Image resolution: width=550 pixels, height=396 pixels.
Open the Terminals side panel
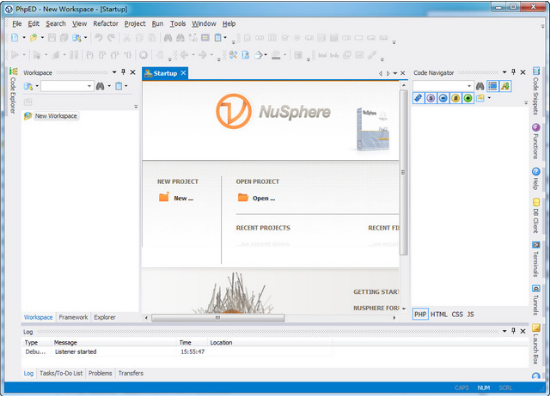pos(536,259)
